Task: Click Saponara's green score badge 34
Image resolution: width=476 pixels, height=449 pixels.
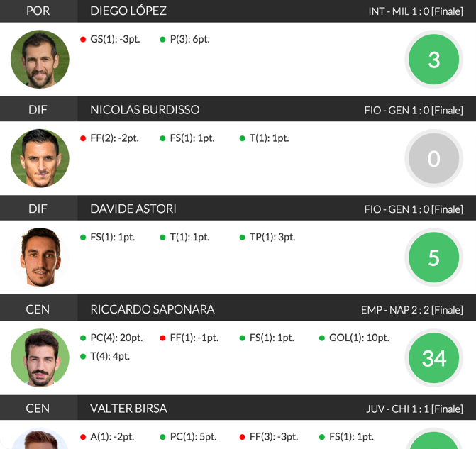Action: [433, 357]
